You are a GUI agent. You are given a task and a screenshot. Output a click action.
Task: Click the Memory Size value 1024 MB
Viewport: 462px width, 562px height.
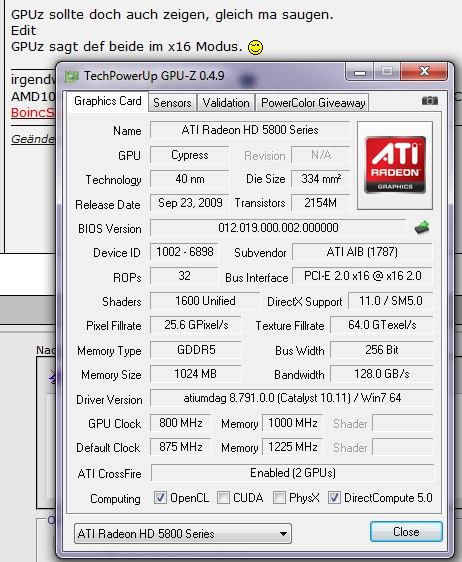pos(196,374)
